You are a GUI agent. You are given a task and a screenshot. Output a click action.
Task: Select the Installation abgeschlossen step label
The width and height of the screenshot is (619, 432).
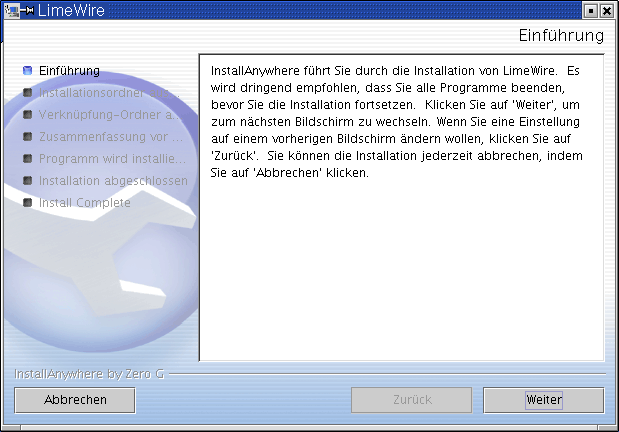[113, 181]
